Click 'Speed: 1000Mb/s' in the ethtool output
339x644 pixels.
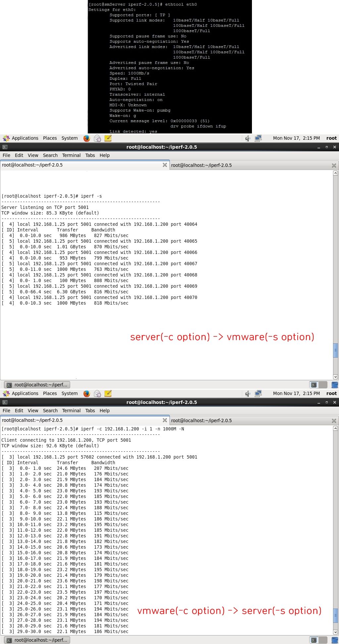(129, 73)
